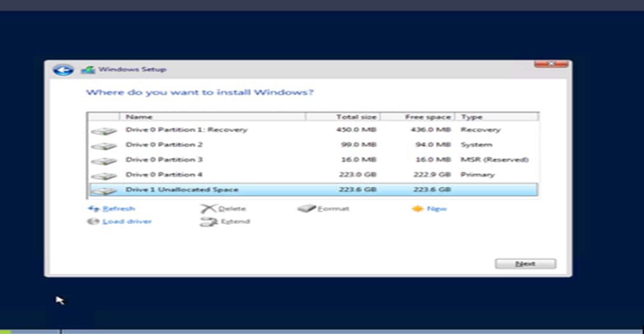The height and width of the screenshot is (334, 644).
Task: Sort by the Type column header
Action: (497, 117)
